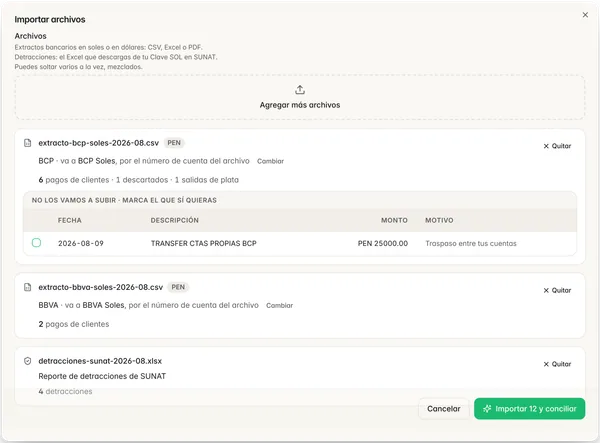600x443 pixels.
Task: Click Reporte de detracciones de SUNAT text
Action: tap(102, 376)
